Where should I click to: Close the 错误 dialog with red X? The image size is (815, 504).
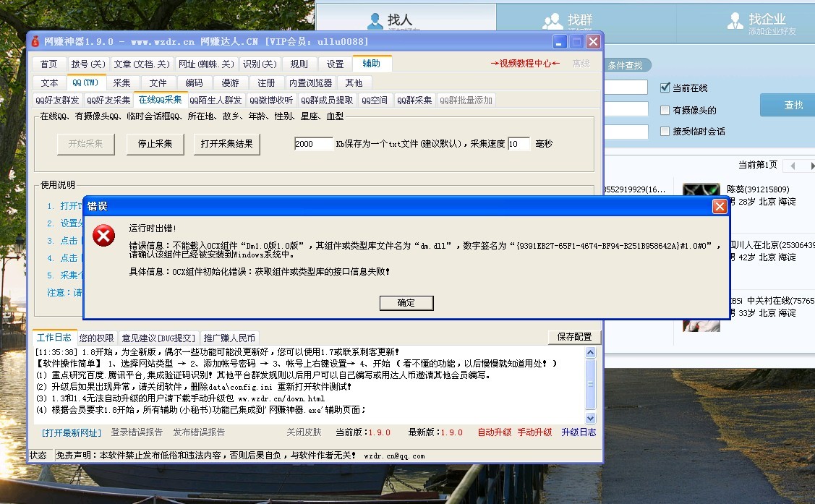pos(720,206)
